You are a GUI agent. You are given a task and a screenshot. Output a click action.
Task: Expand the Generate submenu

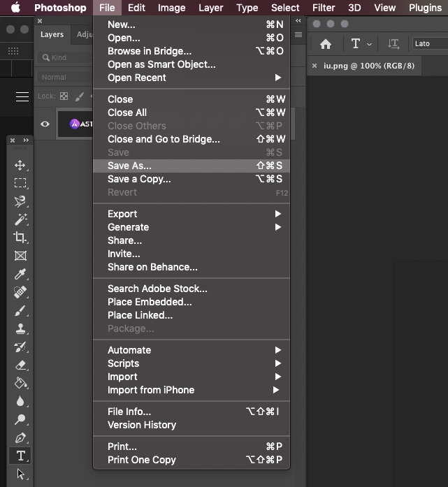coord(192,227)
